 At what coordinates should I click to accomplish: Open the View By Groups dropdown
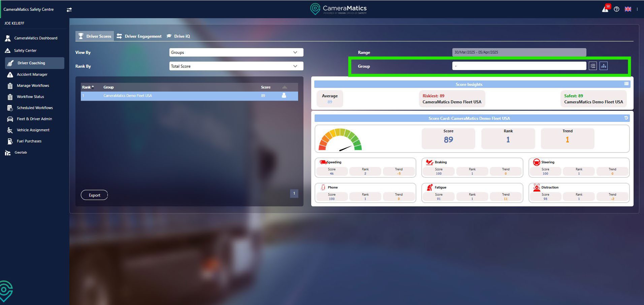tap(236, 53)
